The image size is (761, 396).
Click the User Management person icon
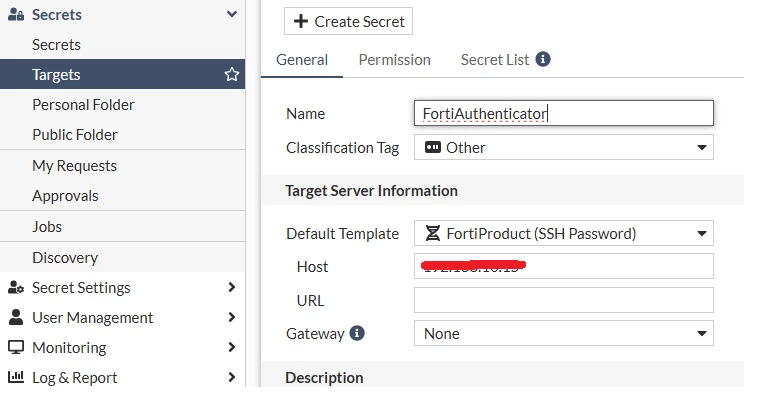tap(16, 317)
